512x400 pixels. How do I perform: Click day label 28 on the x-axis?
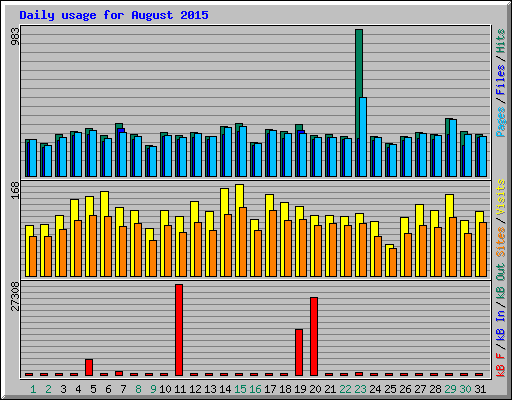[x=435, y=389]
